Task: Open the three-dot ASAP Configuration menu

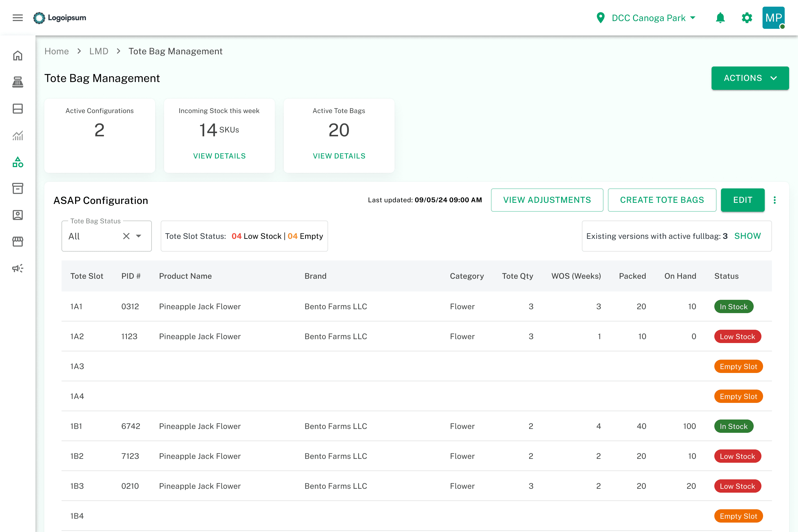Action: point(775,200)
